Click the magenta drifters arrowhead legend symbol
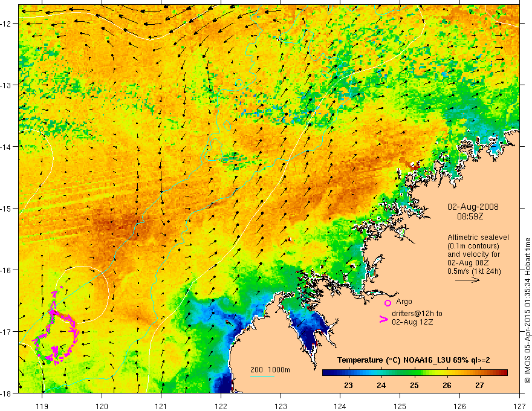This screenshot has height=411, width=532. pyautogui.click(x=383, y=319)
